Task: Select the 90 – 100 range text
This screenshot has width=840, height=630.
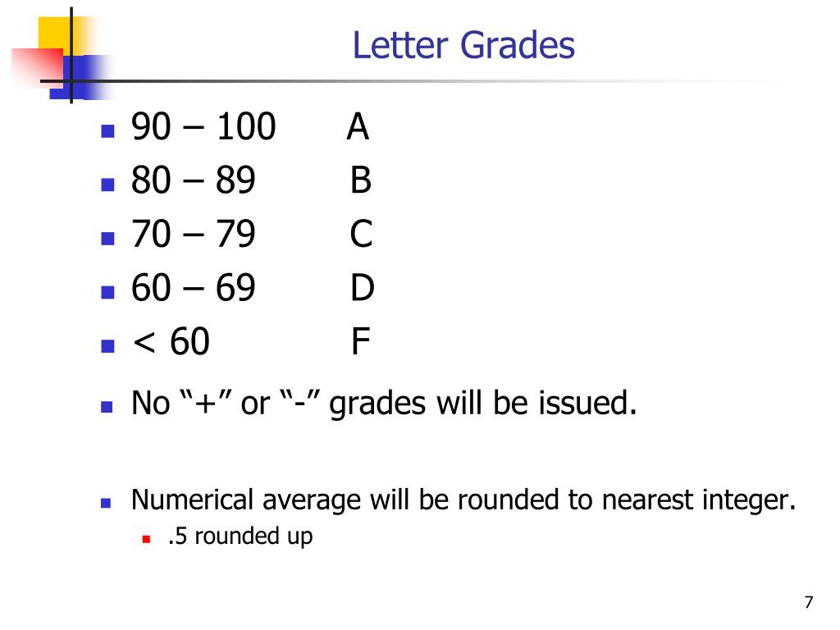Action: click(203, 127)
